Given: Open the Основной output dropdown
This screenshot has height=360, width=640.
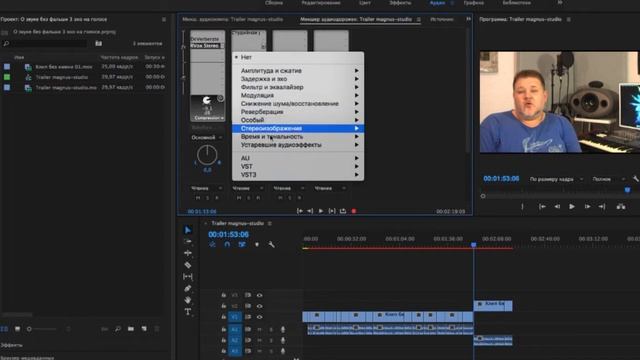Looking at the screenshot, I should tap(207, 138).
